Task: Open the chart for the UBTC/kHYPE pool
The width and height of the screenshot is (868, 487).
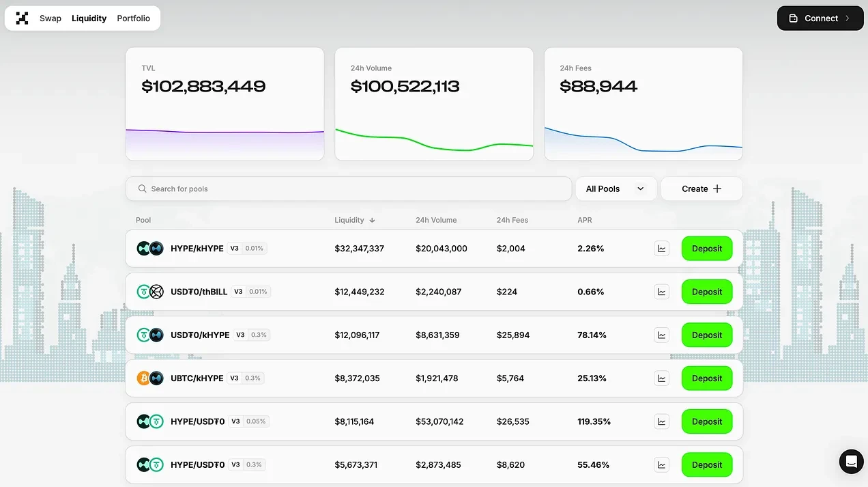Action: click(x=661, y=378)
